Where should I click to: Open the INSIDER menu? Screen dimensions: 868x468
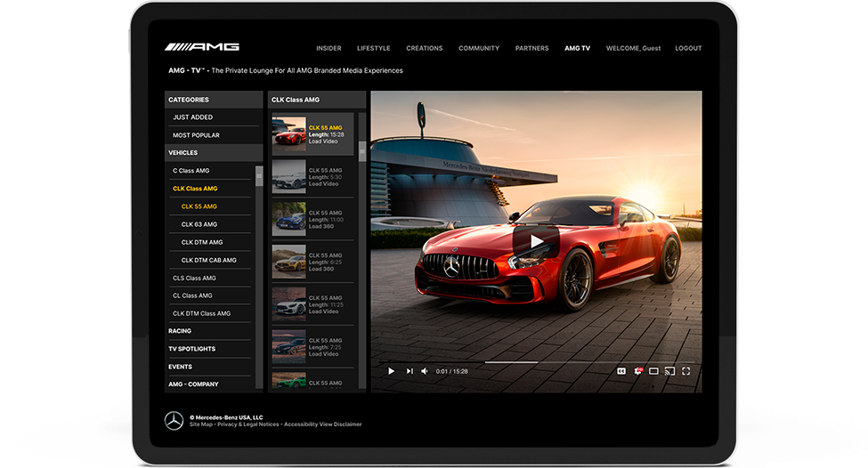point(329,48)
